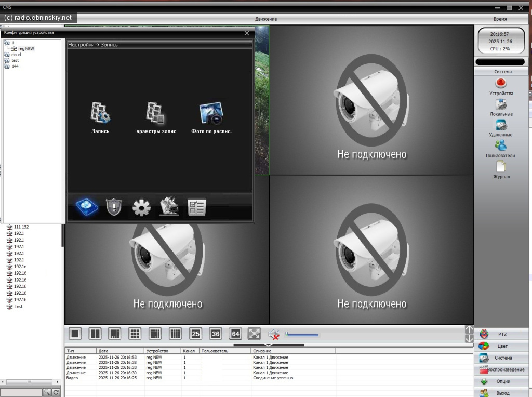Expand the PTZ control panel
Screen dimensions: 532x397
[x=502, y=334]
